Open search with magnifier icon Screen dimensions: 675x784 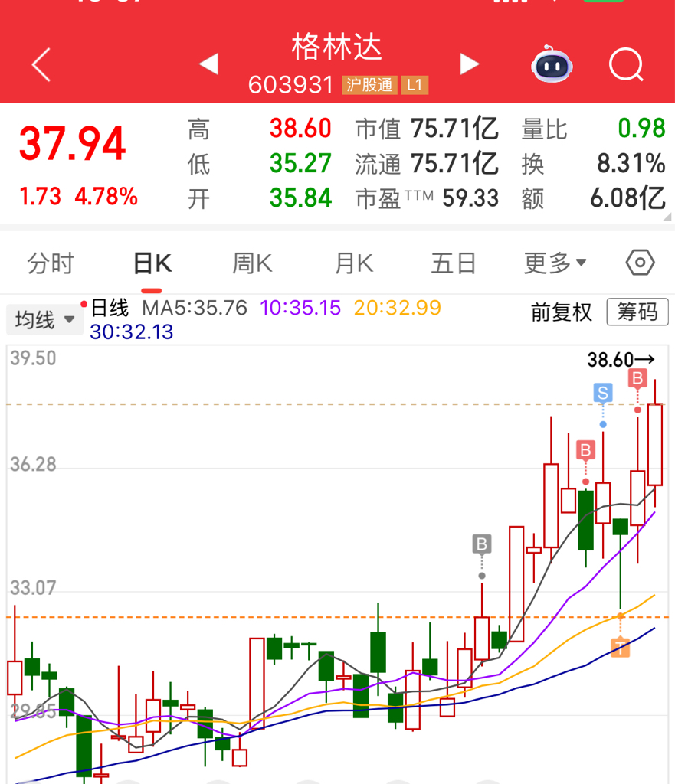point(626,64)
